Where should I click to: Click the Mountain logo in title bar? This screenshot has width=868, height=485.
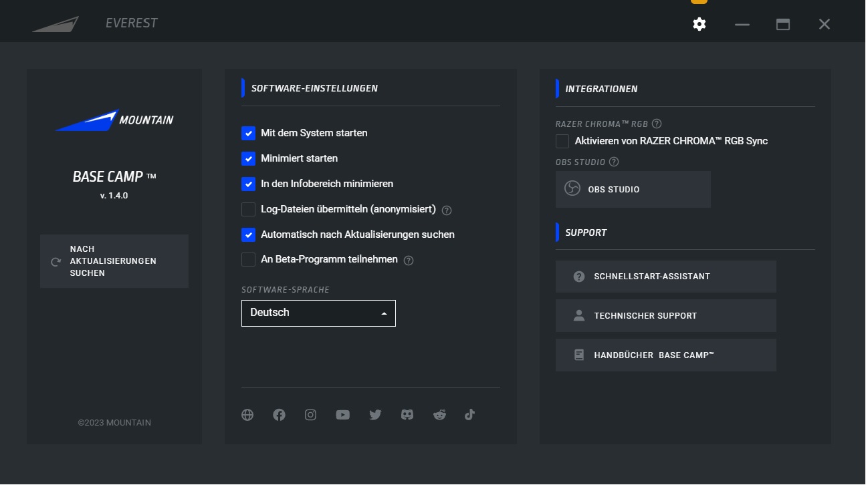click(x=56, y=24)
